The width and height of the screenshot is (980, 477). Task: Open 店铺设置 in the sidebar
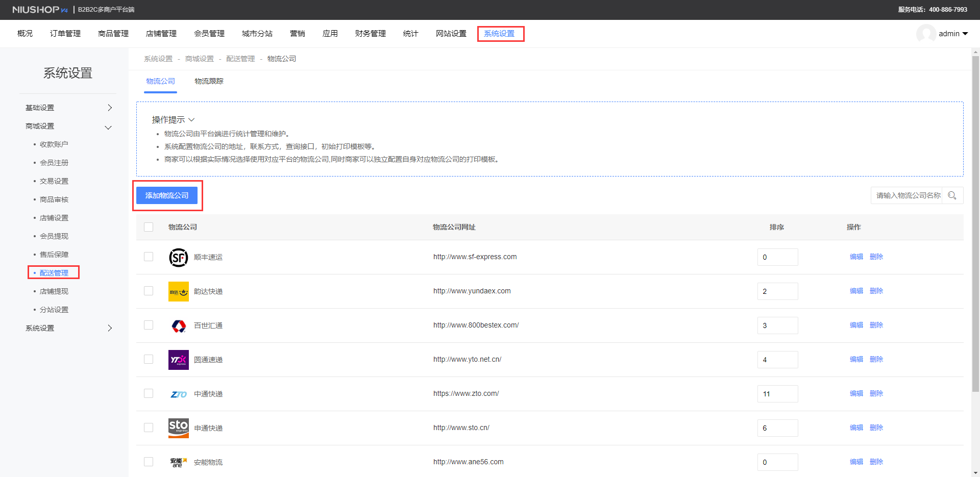(54, 218)
